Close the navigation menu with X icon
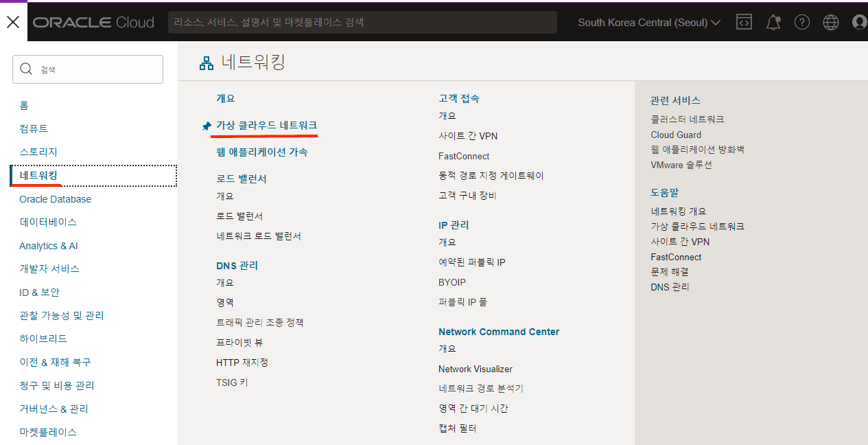 [x=13, y=22]
